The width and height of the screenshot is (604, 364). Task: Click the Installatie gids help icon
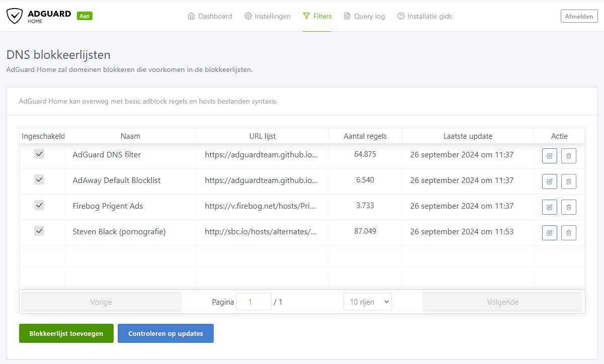pos(401,16)
